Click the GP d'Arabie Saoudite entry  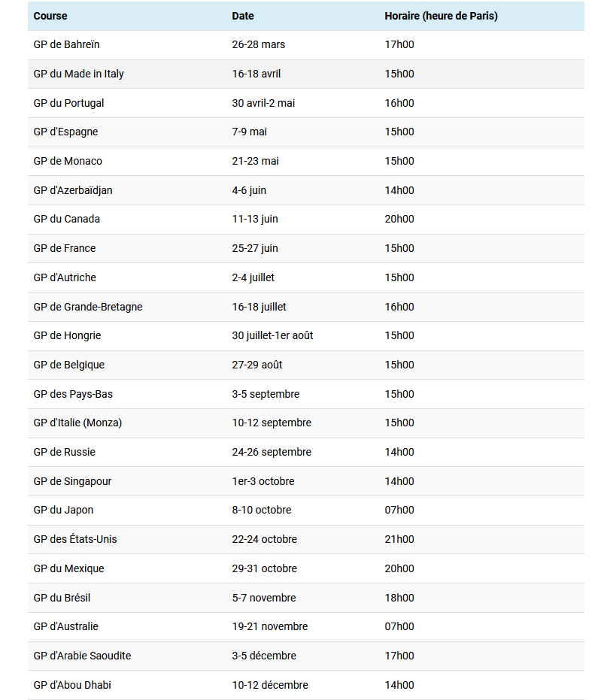pyautogui.click(x=82, y=656)
